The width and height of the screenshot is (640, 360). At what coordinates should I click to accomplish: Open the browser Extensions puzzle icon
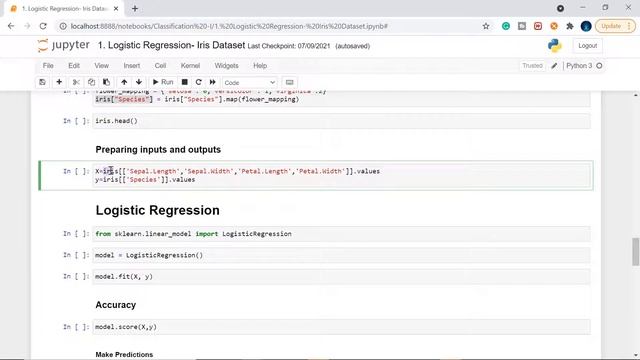(x=570, y=26)
